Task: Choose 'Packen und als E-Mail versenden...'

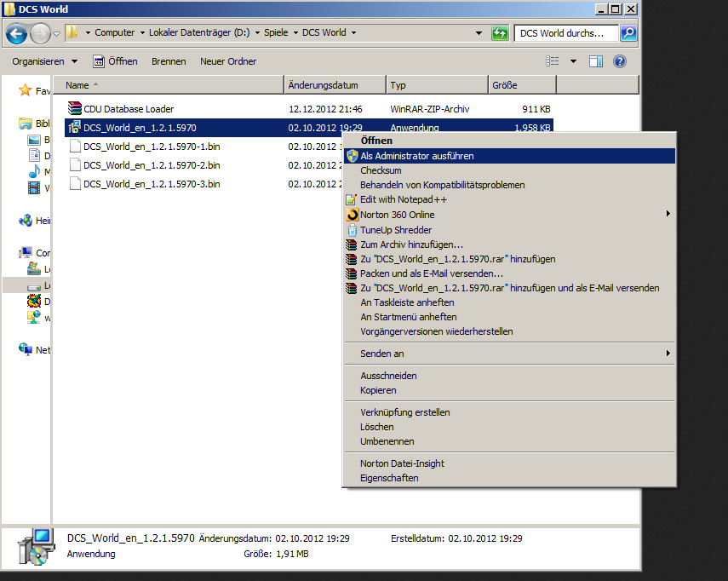Action: click(509, 273)
